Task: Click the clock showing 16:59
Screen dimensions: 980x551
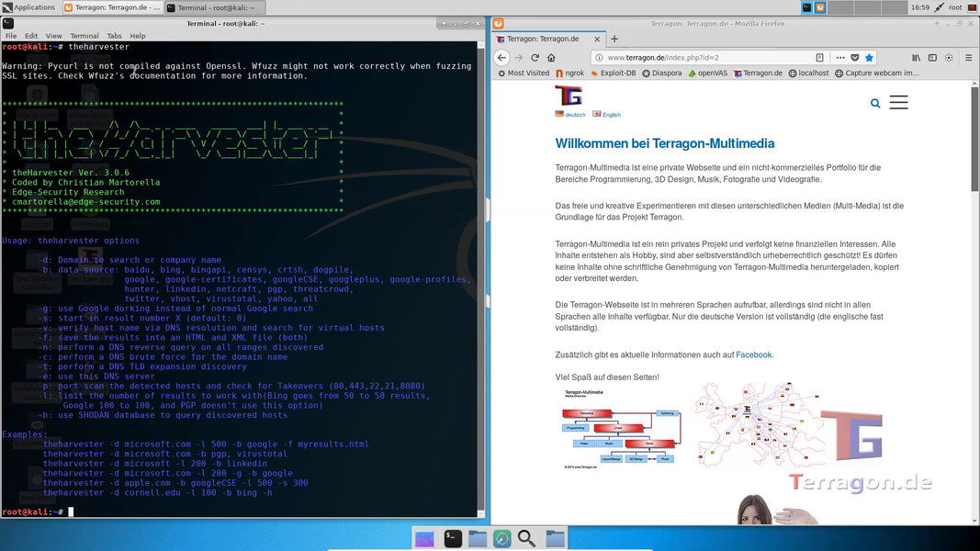Action: [x=920, y=7]
